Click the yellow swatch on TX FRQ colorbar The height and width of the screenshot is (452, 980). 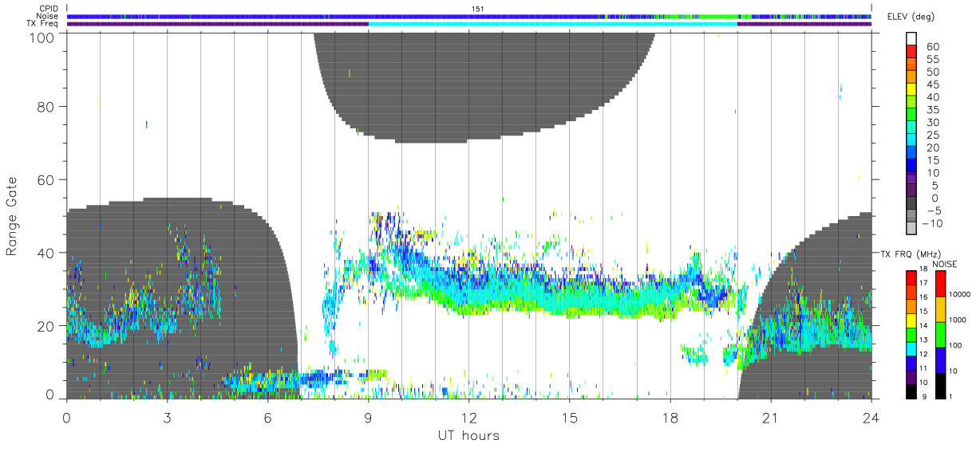coord(911,320)
